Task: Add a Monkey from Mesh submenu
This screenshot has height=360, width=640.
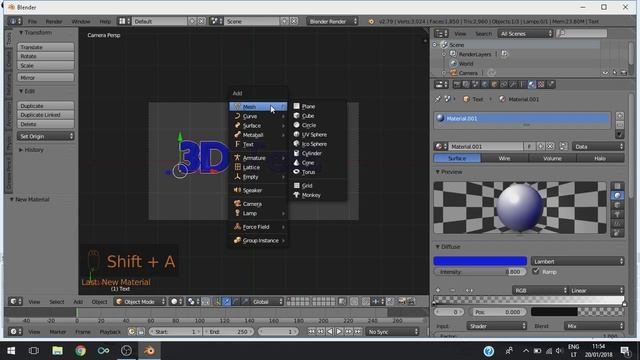Action: tap(310, 195)
